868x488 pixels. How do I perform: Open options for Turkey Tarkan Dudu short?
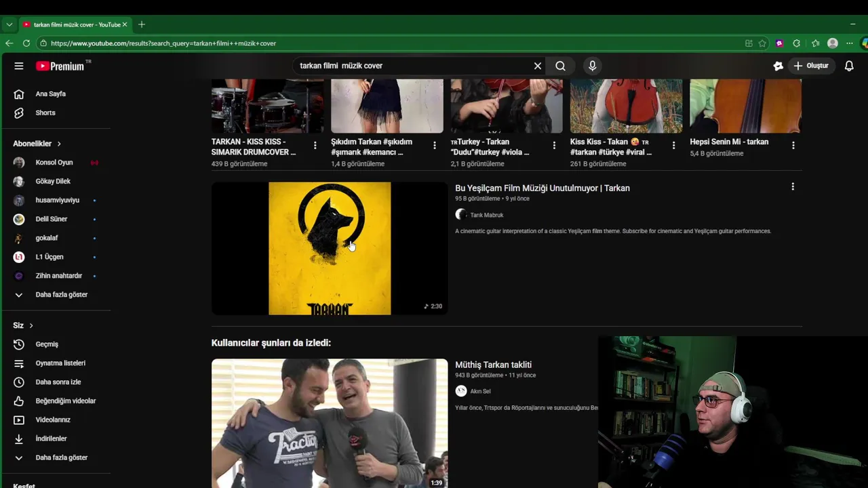pyautogui.click(x=554, y=145)
